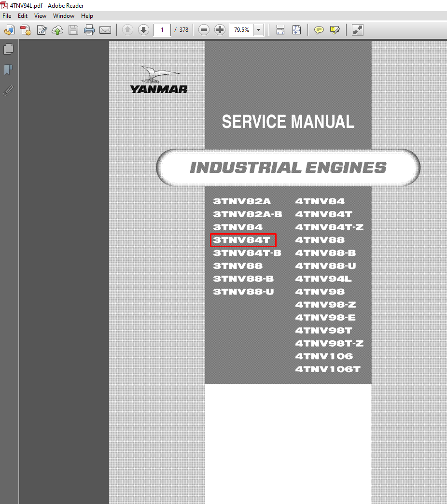The image size is (447, 504).
Task: Click the 4TNV98-E model text
Action: point(325,318)
